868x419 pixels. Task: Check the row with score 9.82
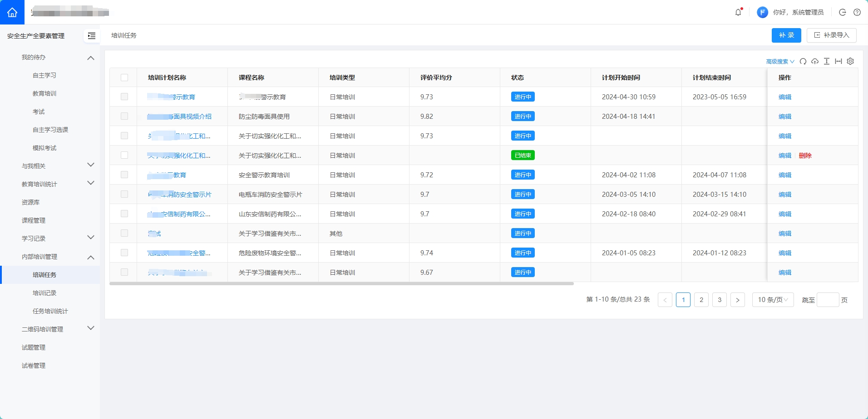(x=124, y=116)
